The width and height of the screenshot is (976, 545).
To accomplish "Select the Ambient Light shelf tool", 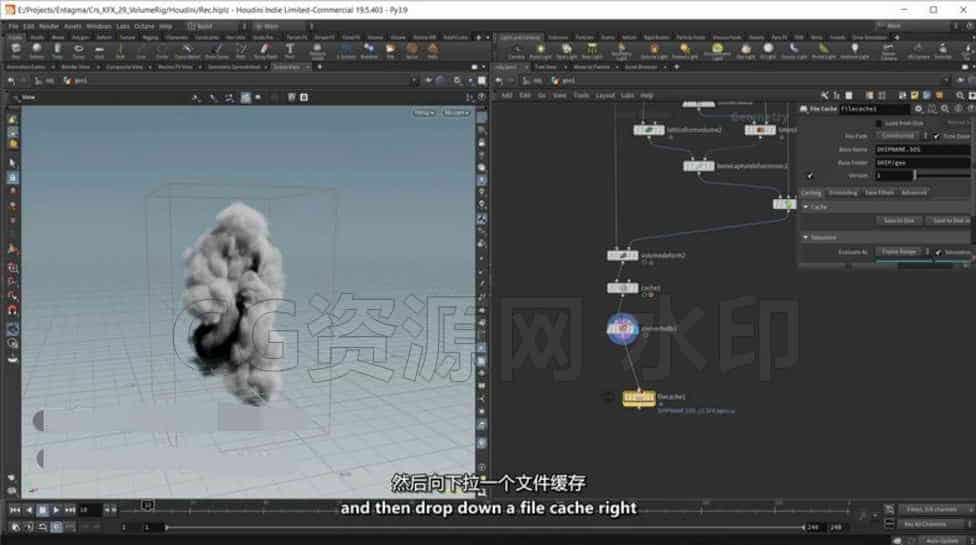I will pos(854,50).
